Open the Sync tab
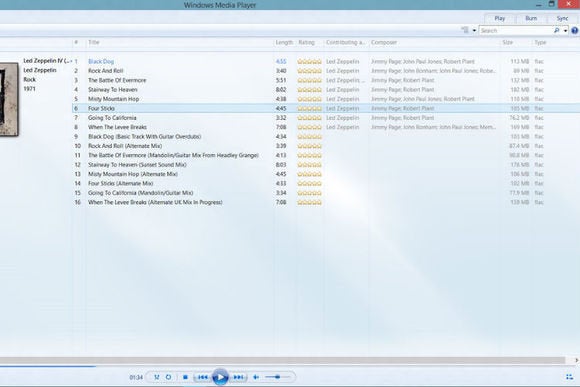Screen dimensions: 580x387 [562, 18]
